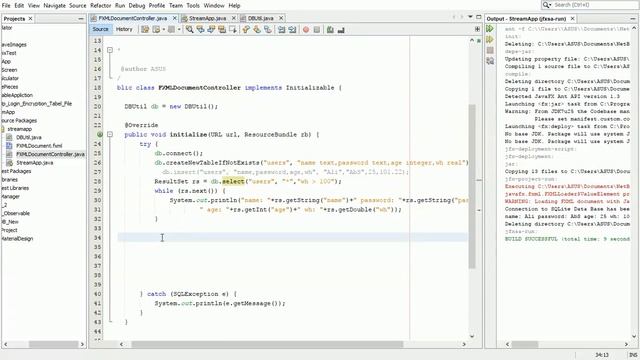Maximize the editor window area

(479, 17)
